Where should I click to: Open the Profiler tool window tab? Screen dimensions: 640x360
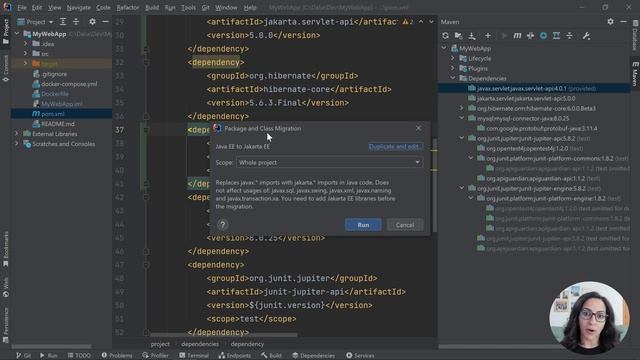click(x=156, y=356)
